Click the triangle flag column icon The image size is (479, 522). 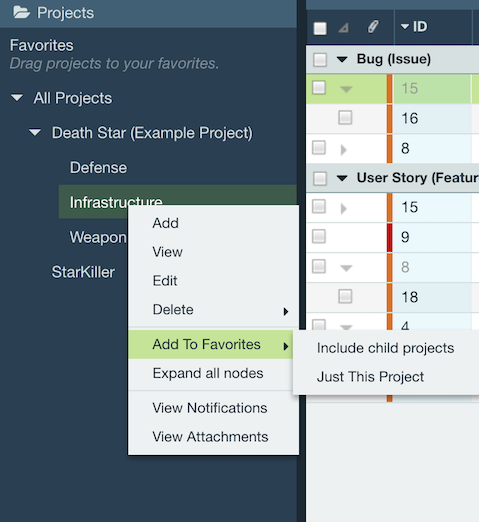click(343, 28)
